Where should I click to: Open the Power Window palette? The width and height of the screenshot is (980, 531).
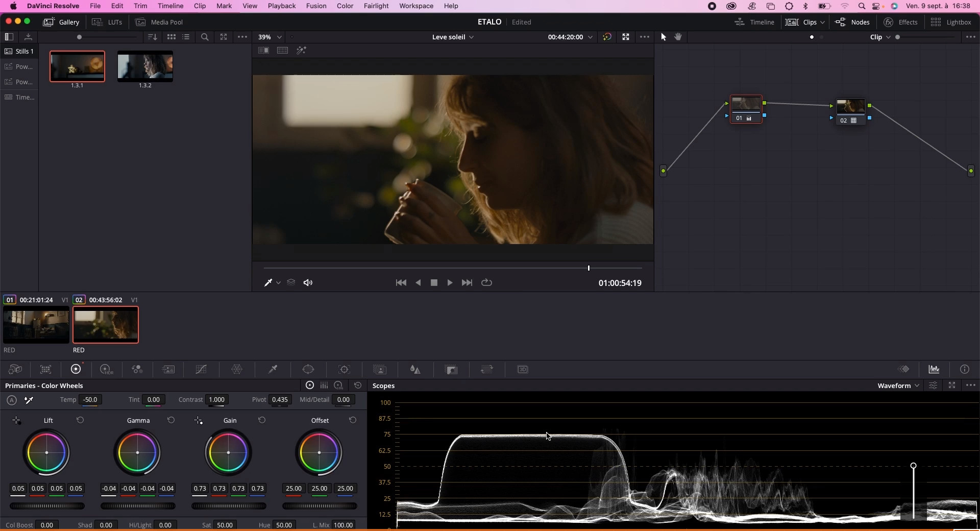coord(308,370)
